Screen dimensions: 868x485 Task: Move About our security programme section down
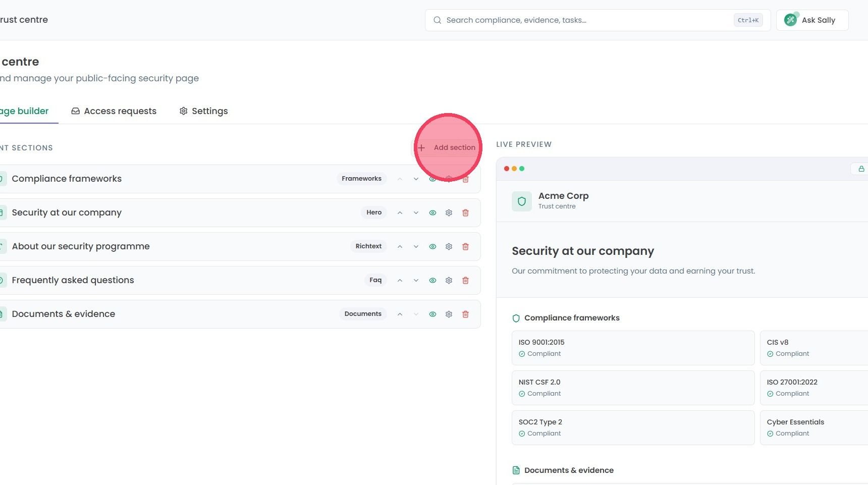pos(416,247)
